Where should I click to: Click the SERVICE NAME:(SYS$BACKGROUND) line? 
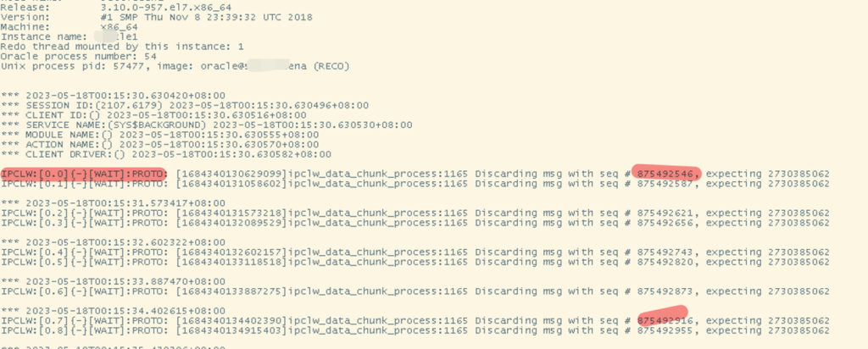[x=207, y=125]
